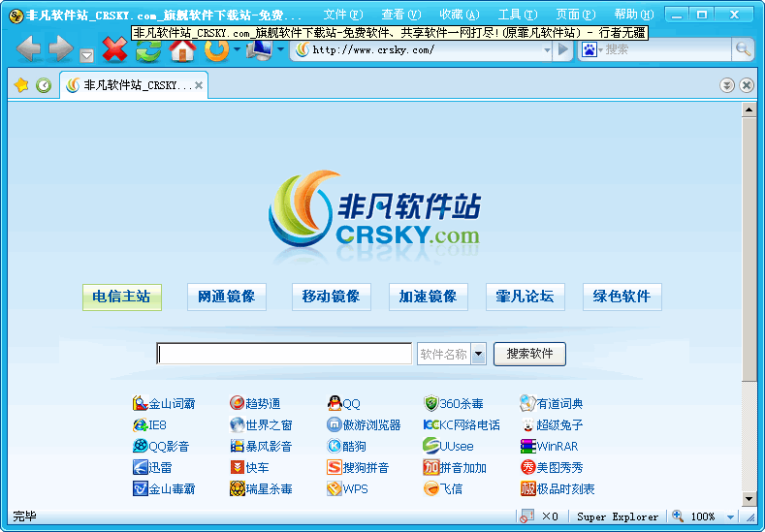Click the vertical scrollbar down arrow
765x532 pixels.
point(749,499)
